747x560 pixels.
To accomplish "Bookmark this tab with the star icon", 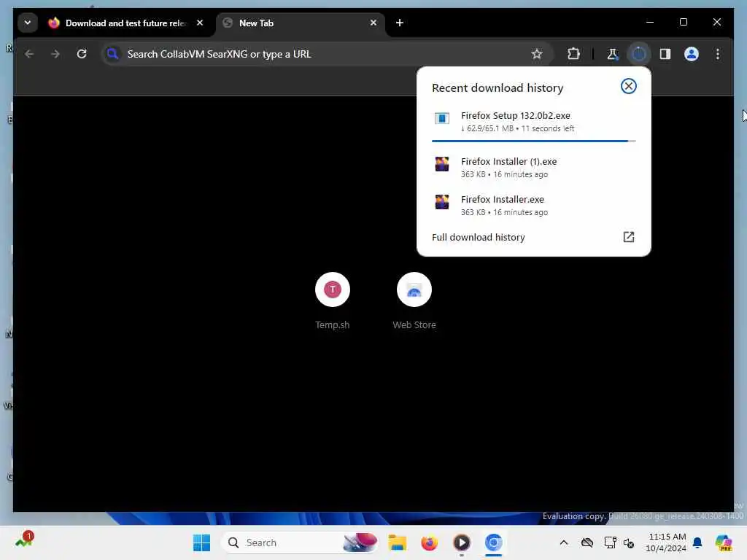I will (537, 54).
